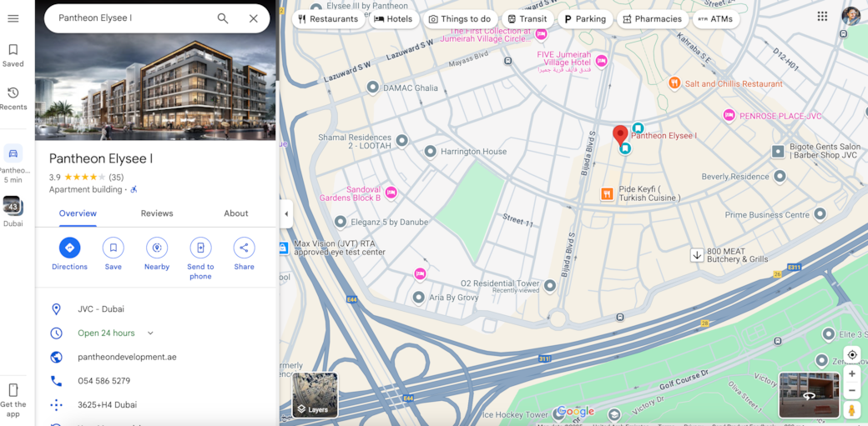Open the Google apps grid
This screenshot has width=868, height=426.
coord(823,16)
